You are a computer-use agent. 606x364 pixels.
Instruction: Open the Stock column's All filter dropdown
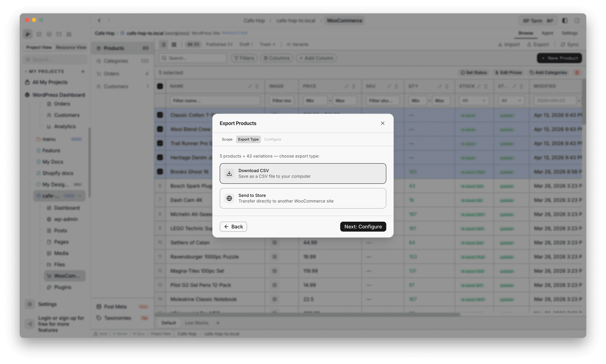coord(474,100)
